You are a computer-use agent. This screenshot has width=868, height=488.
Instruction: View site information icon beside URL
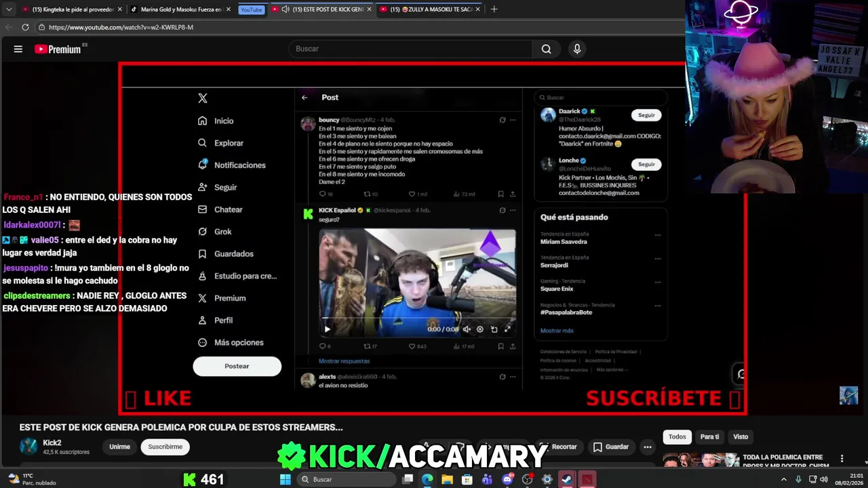(x=41, y=27)
